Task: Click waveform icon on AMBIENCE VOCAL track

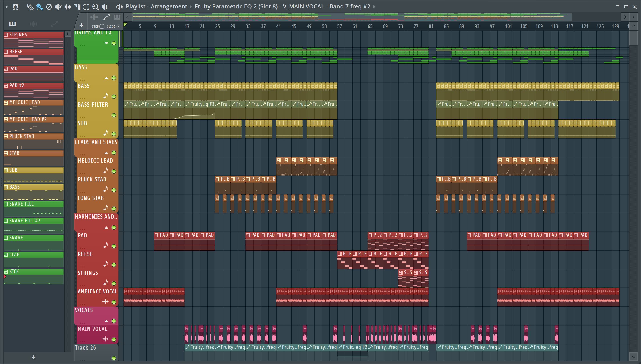Action: [105, 302]
